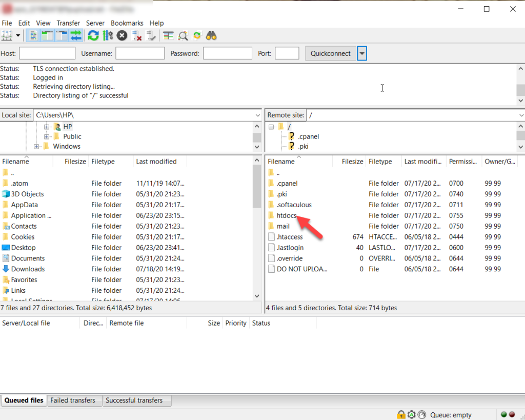Toggle transfer queue display
Viewport: 525px width, 420px height.
[76, 35]
